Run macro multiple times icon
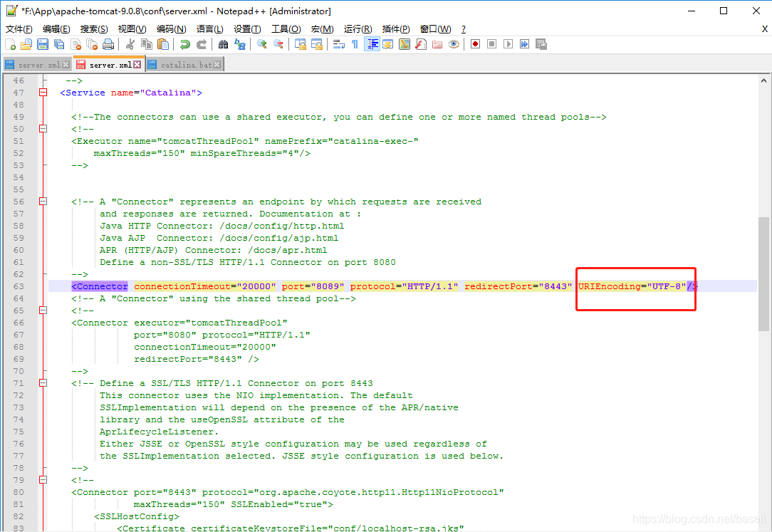 [524, 44]
